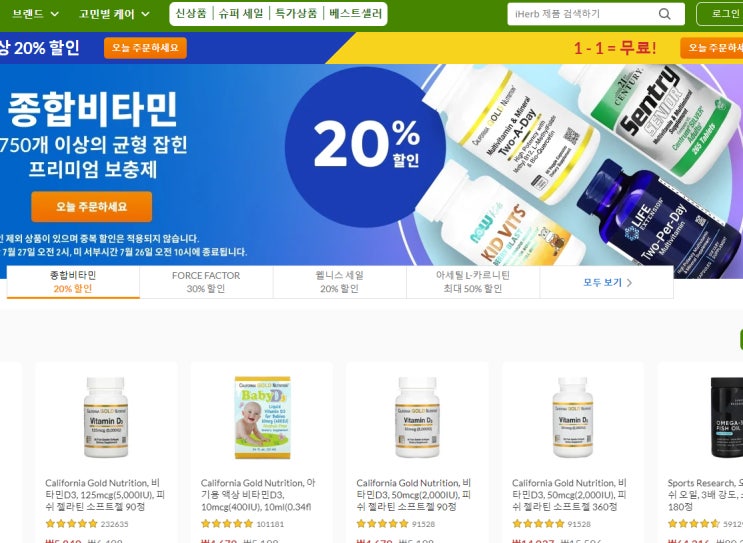
Task: Open Vitamin D3 50mcg 360정 product title
Action: [569, 495]
